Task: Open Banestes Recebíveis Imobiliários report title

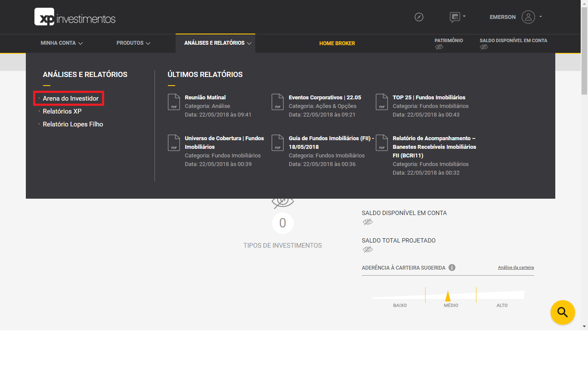Action: click(434, 147)
